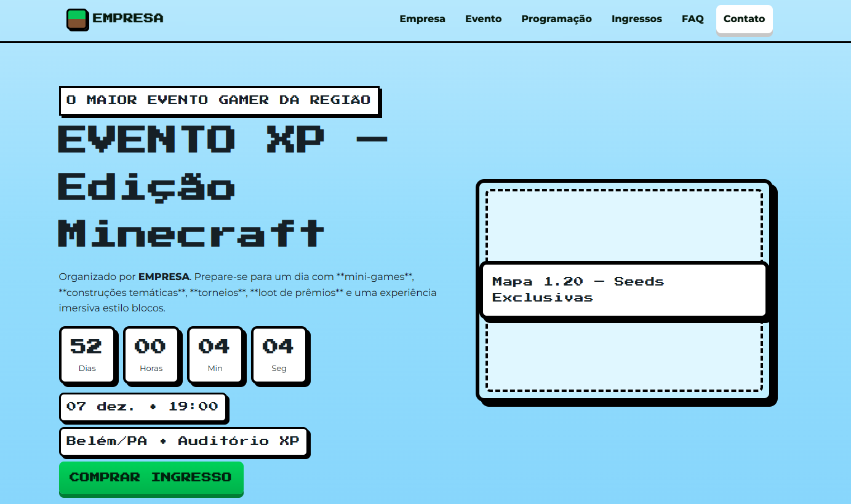The height and width of the screenshot is (504, 851).
Task: Open the Ingressos section
Action: click(x=637, y=19)
